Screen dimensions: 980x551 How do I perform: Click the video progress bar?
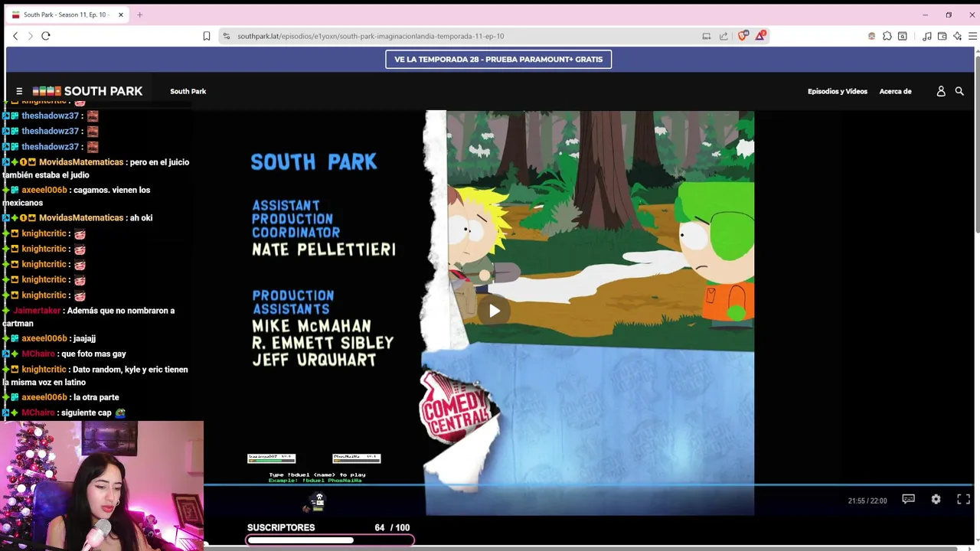pyautogui.click(x=588, y=484)
